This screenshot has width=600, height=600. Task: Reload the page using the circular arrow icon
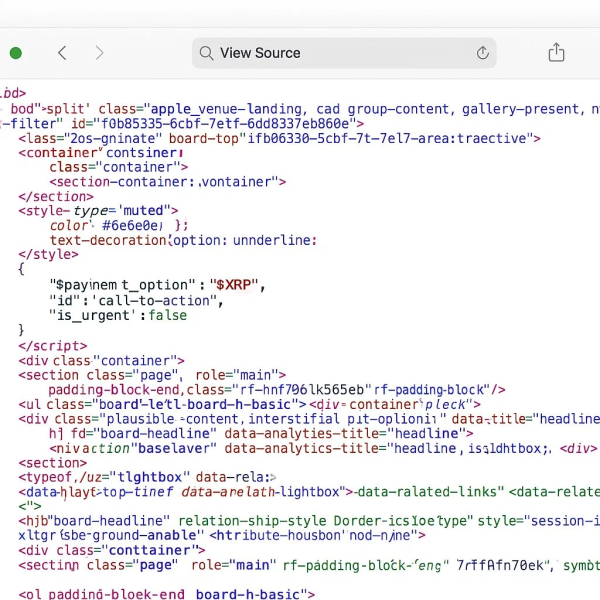tap(483, 53)
